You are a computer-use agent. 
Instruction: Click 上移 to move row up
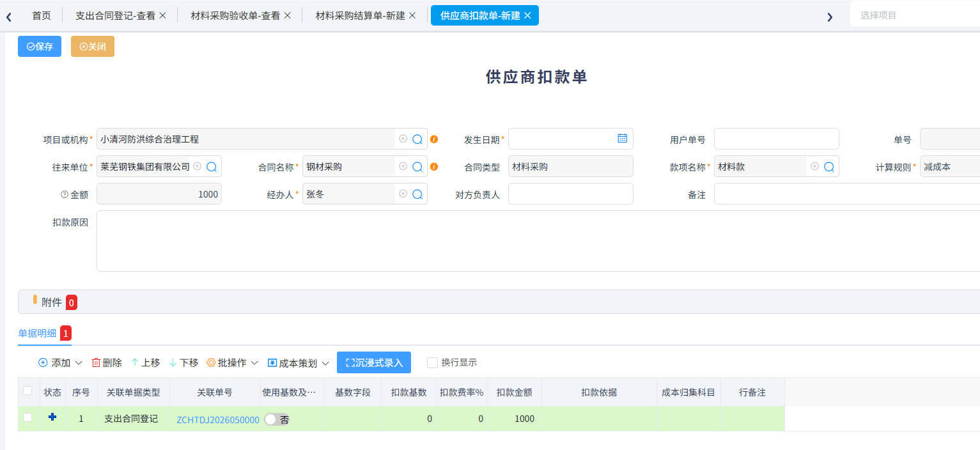(145, 362)
